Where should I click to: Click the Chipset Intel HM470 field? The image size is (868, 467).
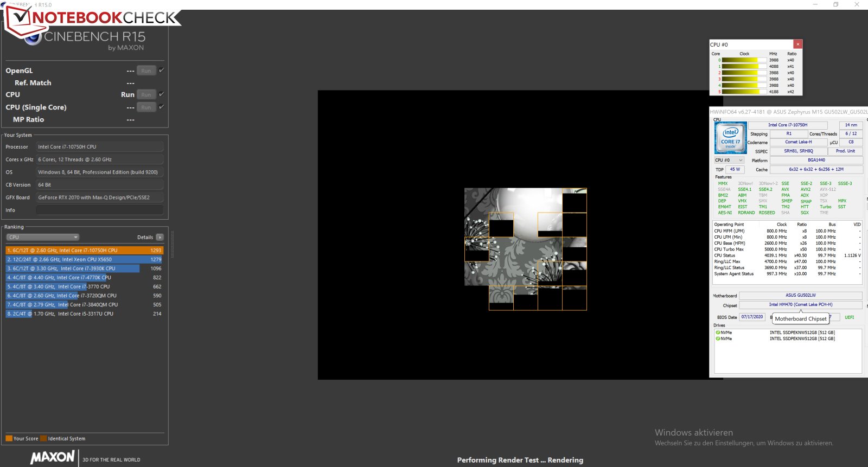click(x=801, y=305)
